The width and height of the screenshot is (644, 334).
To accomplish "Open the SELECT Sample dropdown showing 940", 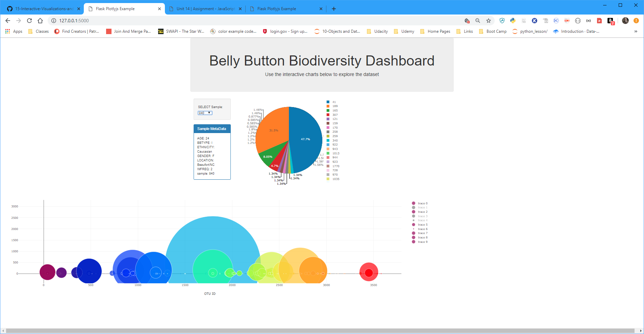I will point(205,113).
